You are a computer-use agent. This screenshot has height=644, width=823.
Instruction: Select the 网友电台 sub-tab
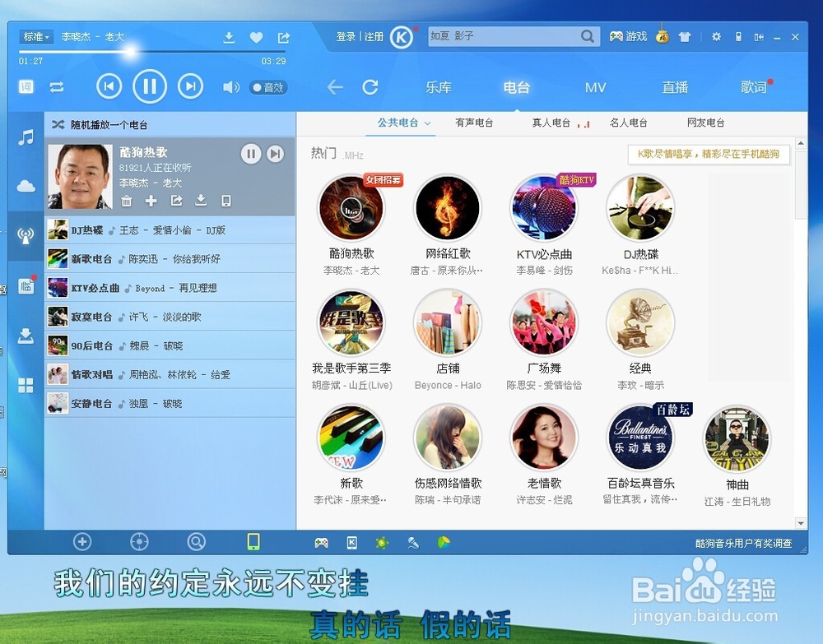click(x=706, y=123)
